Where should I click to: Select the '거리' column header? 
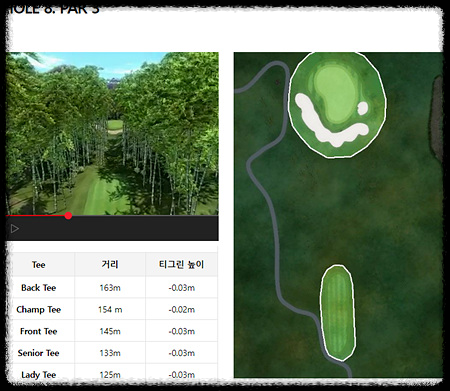click(110, 265)
